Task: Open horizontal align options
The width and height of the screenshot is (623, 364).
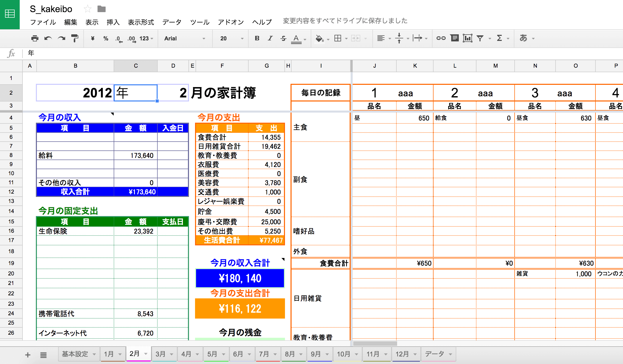Action: tap(384, 38)
